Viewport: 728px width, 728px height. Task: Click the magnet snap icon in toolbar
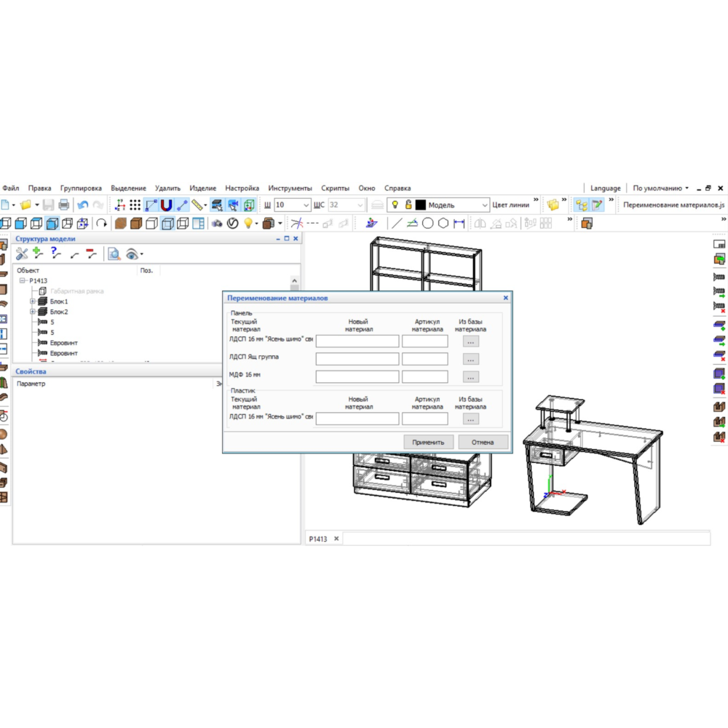(x=167, y=205)
